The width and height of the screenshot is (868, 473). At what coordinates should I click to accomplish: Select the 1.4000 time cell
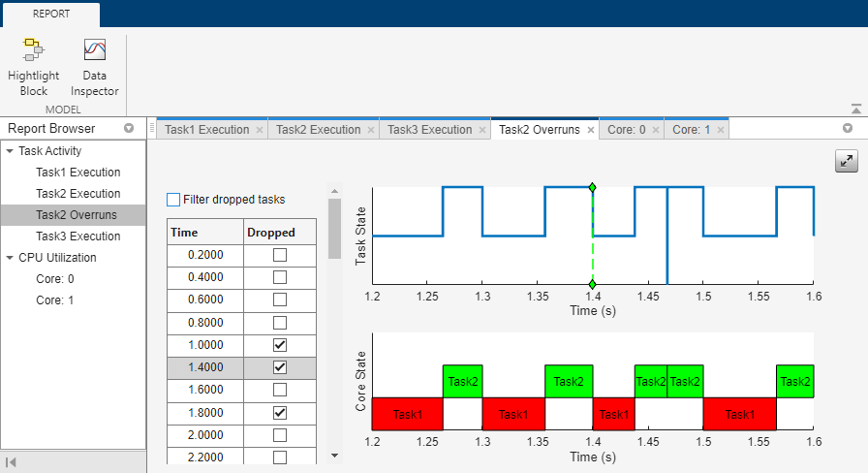[x=205, y=367]
